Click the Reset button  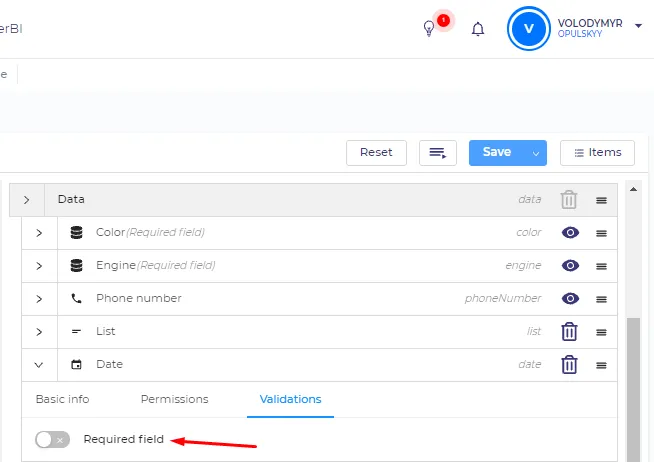(376, 153)
